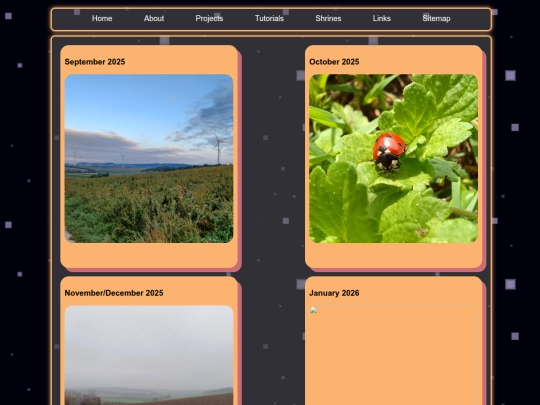The width and height of the screenshot is (540, 405).
Task: Open the October 2025 ladybug photo
Action: (393, 159)
